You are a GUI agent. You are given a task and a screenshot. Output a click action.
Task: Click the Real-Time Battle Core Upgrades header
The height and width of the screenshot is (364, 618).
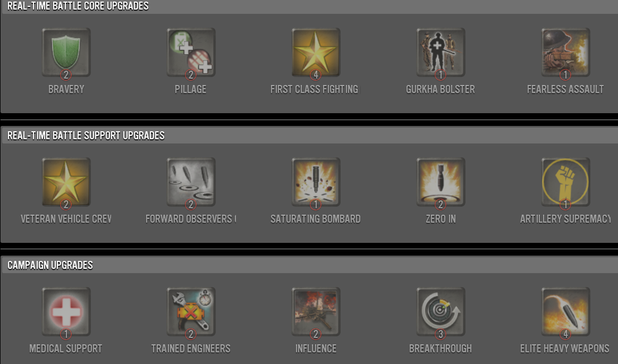pos(309,7)
